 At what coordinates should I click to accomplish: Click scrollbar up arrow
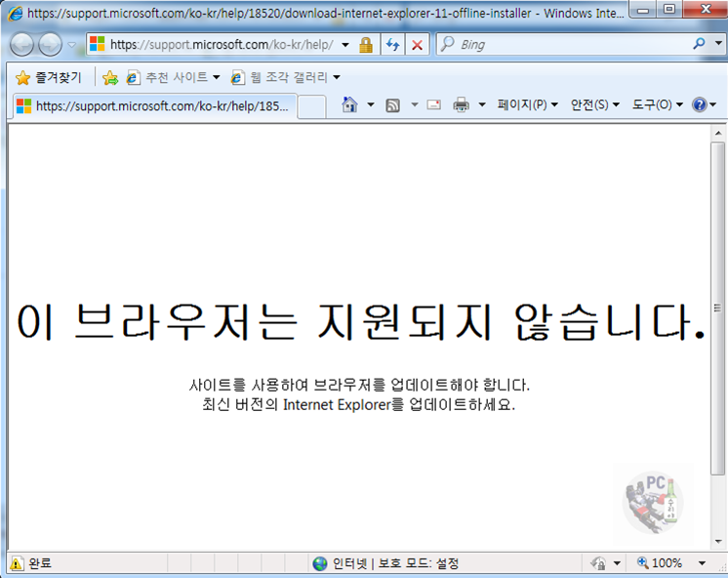point(718,134)
